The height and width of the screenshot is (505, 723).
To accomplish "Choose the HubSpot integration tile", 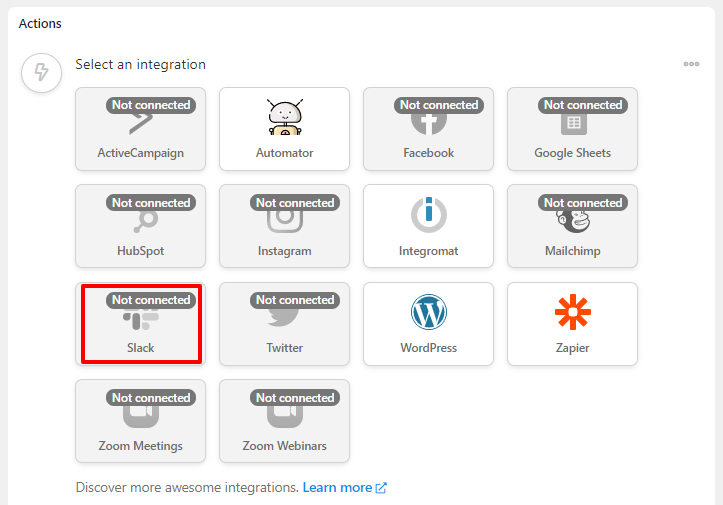I will click(141, 226).
